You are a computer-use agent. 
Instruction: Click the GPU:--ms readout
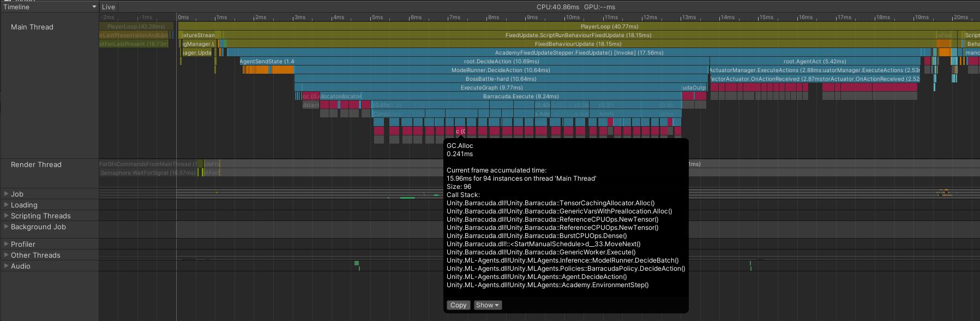tap(600, 7)
